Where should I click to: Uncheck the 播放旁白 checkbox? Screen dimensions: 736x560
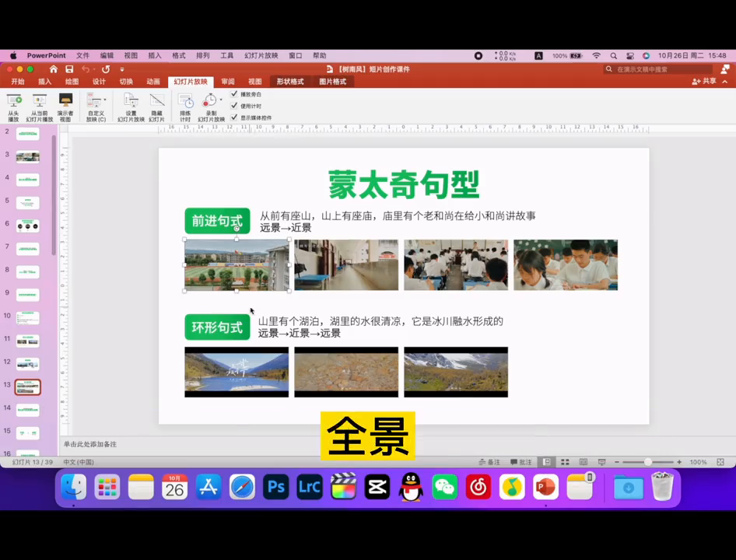tap(234, 94)
